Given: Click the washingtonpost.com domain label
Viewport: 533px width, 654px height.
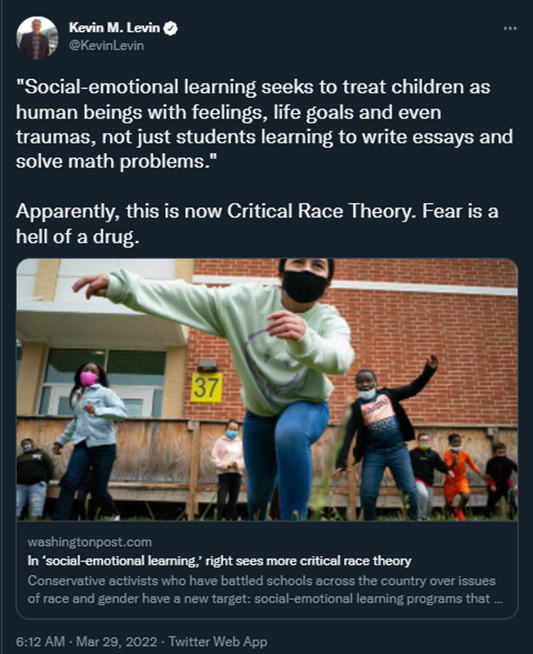Looking at the screenshot, I should [x=90, y=542].
